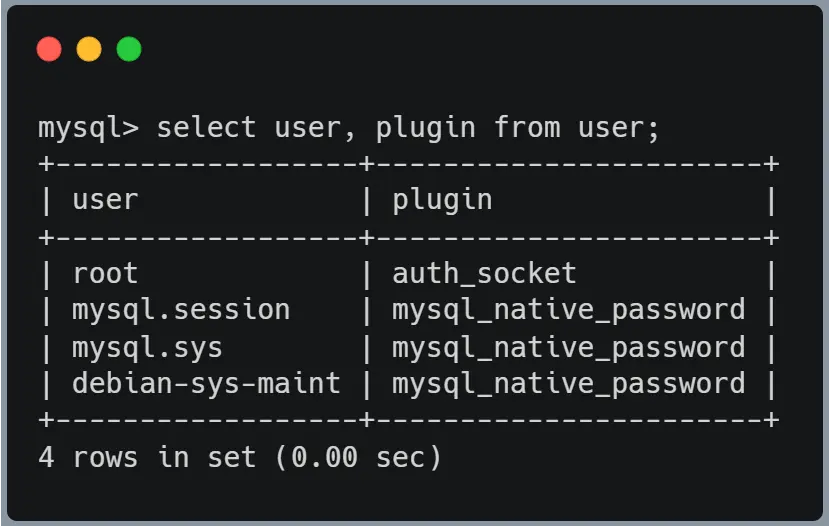Click the table's bottom border line
Screen dimensions: 830x526
[408, 420]
